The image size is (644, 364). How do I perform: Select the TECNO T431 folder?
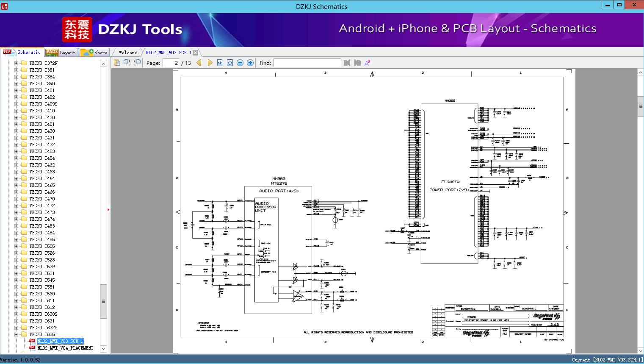click(42, 138)
